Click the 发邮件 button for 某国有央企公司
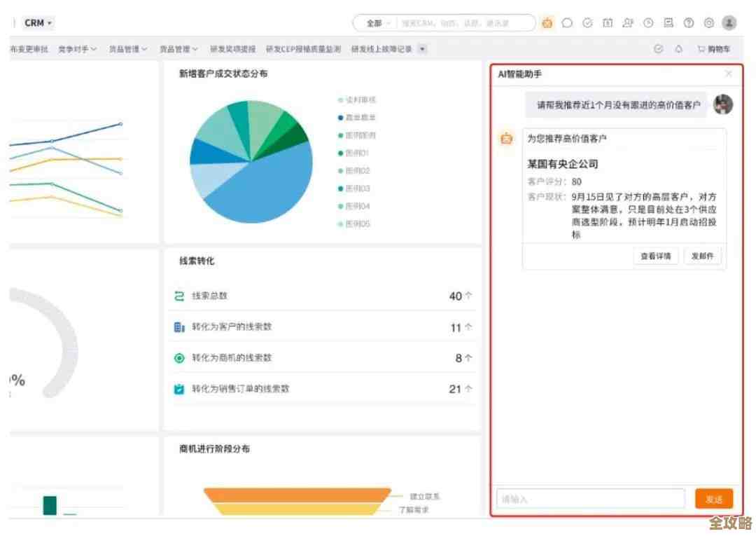Viewport: 756px width, 536px height. 702,256
